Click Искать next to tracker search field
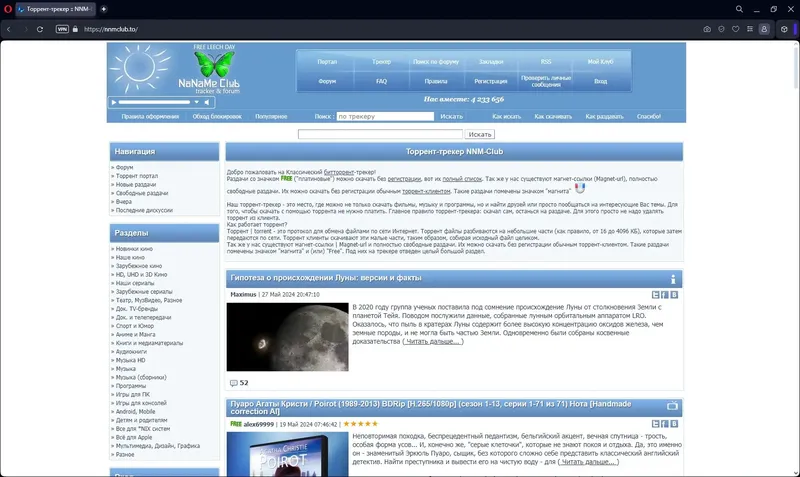Viewport: 800px width, 477px height. (x=452, y=116)
